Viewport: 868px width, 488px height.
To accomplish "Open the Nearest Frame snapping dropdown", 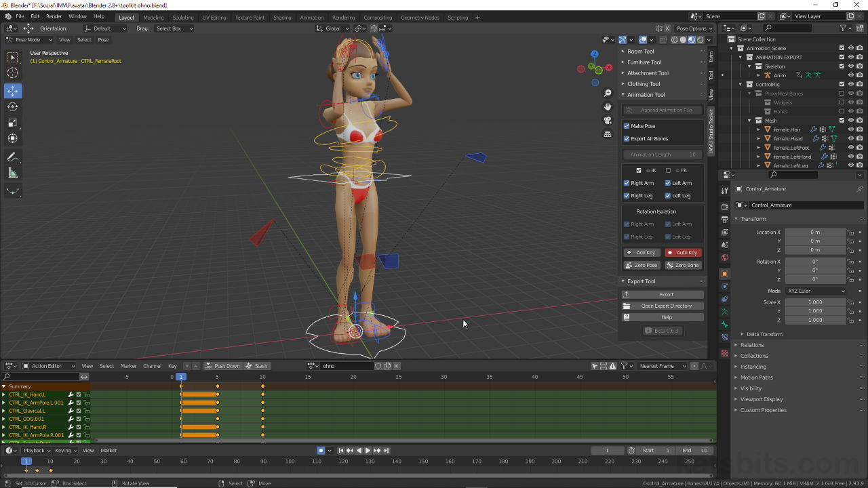I will click(x=663, y=366).
